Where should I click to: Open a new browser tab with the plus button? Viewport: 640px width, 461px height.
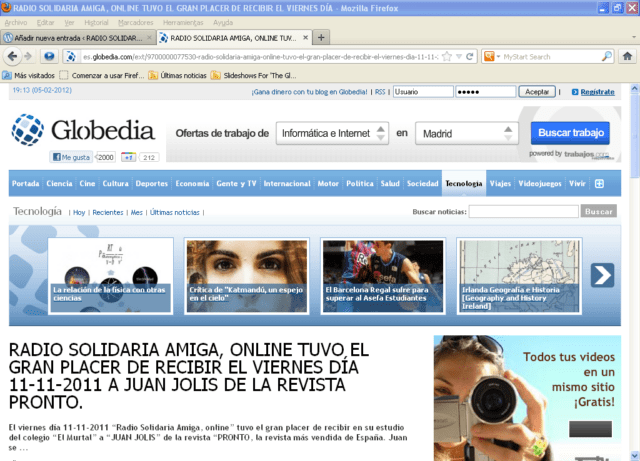pyautogui.click(x=322, y=37)
